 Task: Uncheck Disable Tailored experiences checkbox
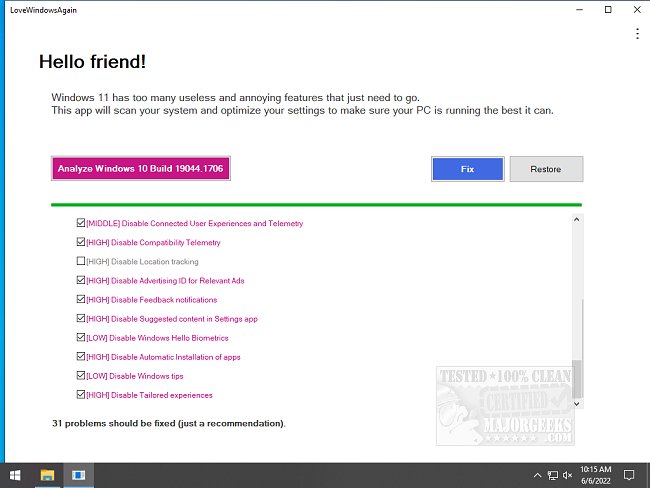point(81,395)
